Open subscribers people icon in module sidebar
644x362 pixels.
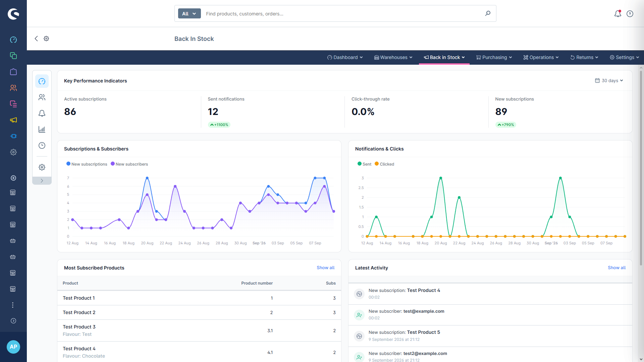[x=42, y=97]
